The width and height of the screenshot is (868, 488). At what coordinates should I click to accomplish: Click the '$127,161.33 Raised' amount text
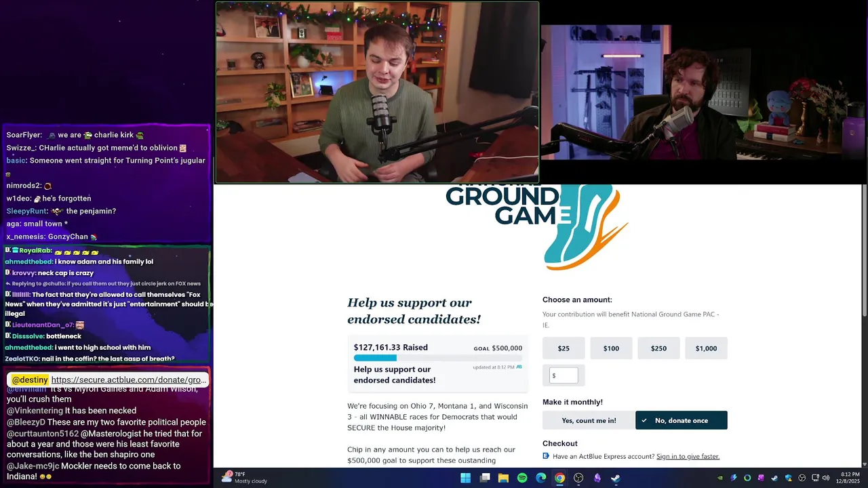pos(391,348)
